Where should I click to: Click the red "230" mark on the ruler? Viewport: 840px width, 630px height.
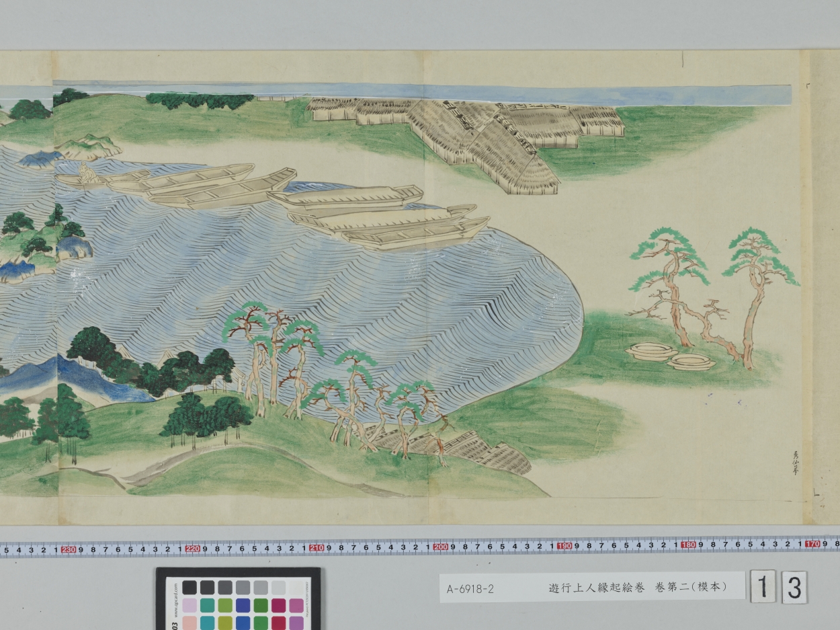[x=69, y=549]
